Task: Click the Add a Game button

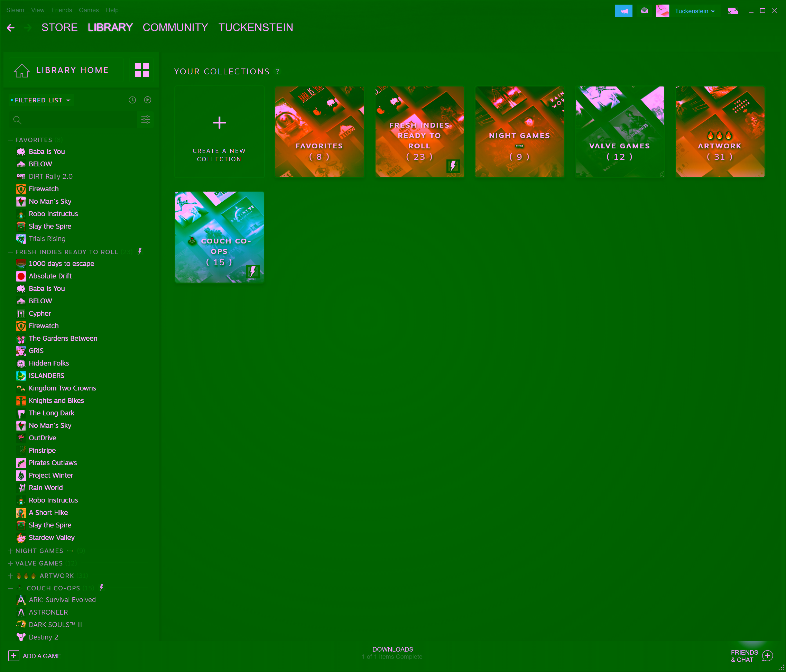Action: (35, 656)
